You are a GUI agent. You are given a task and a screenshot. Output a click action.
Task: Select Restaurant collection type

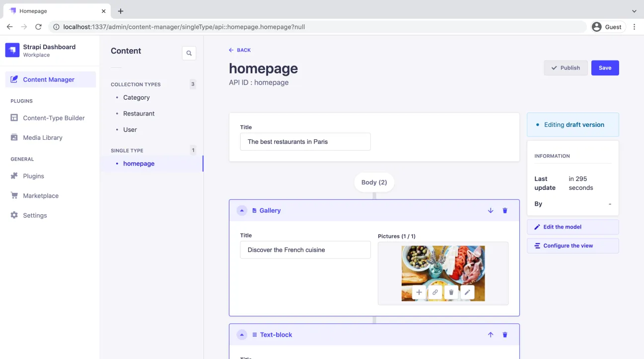click(139, 114)
